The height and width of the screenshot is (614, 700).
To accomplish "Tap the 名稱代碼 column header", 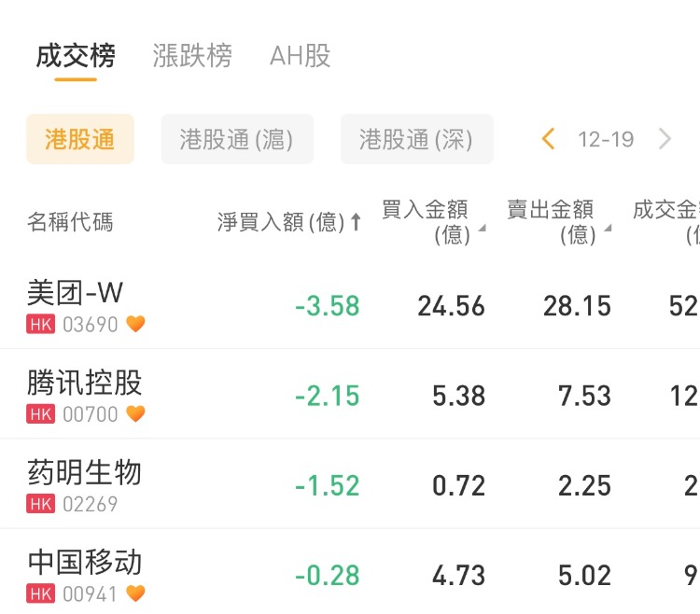I will (x=70, y=222).
